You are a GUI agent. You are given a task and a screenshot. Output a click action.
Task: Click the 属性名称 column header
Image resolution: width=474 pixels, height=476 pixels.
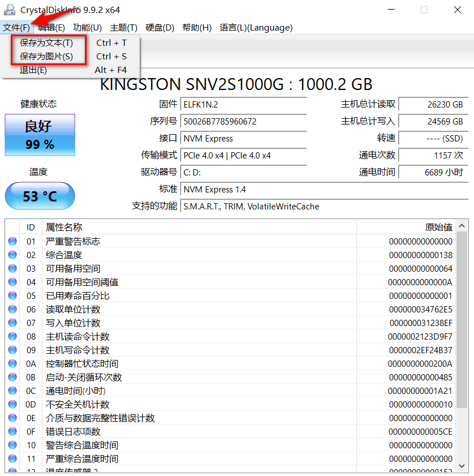pyautogui.click(x=199, y=227)
